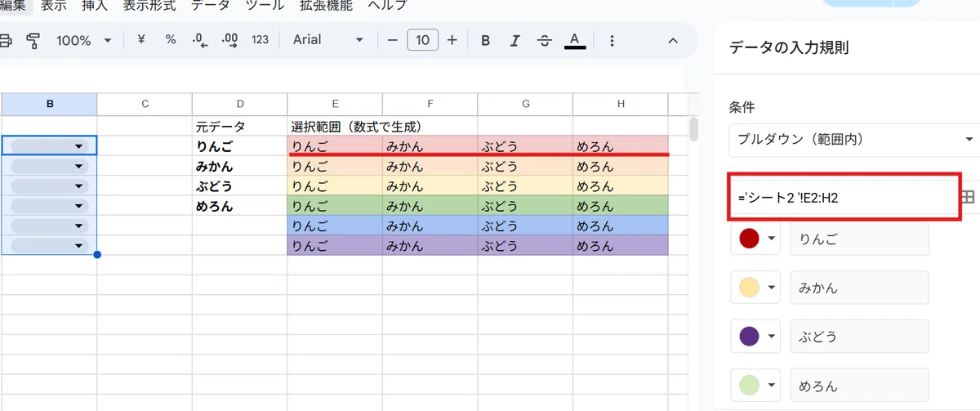Select column E header

tap(335, 104)
